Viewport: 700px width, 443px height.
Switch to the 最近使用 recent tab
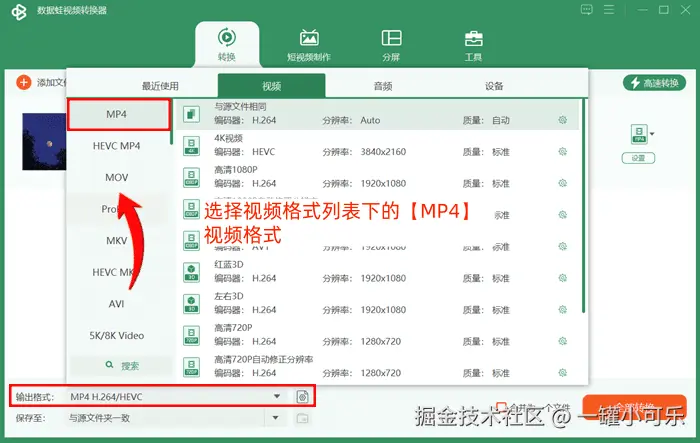pyautogui.click(x=160, y=86)
